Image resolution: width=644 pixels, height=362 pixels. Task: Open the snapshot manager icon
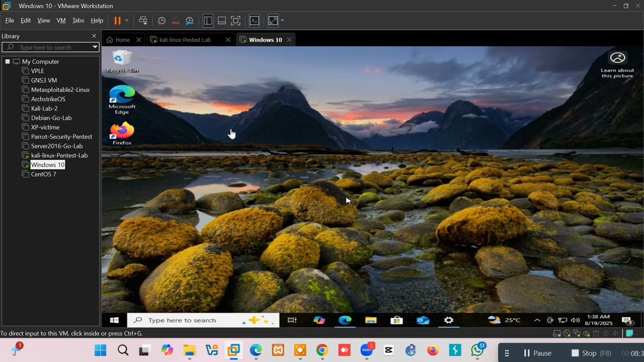[190, 21]
